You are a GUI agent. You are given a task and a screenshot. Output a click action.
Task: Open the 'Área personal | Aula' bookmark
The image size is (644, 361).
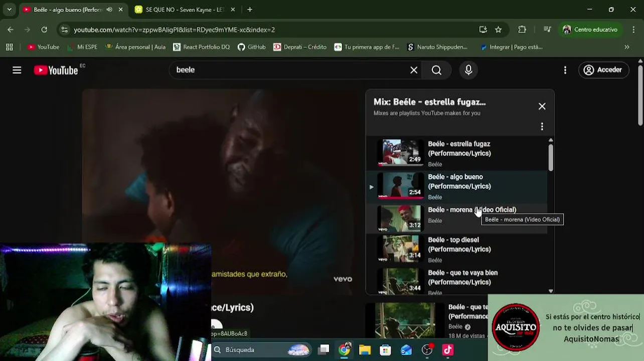click(135, 47)
